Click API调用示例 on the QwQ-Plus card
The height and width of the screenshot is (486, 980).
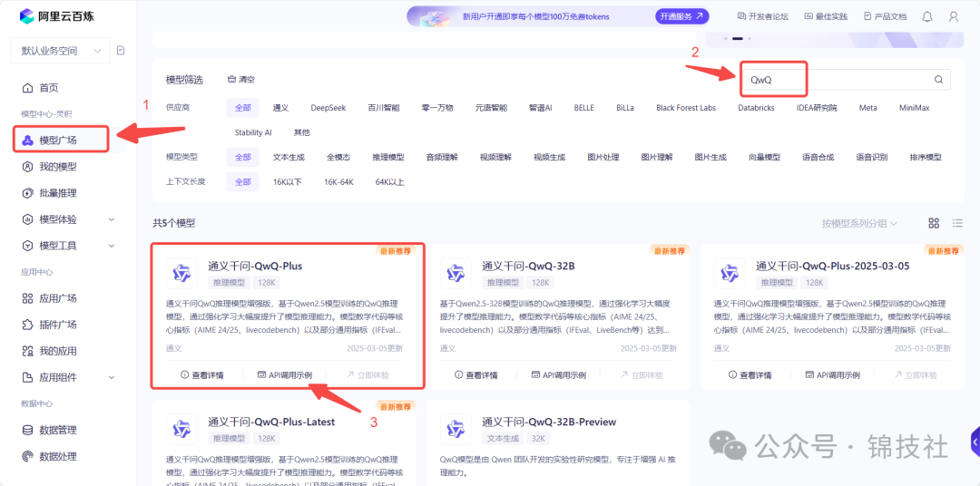tap(284, 374)
